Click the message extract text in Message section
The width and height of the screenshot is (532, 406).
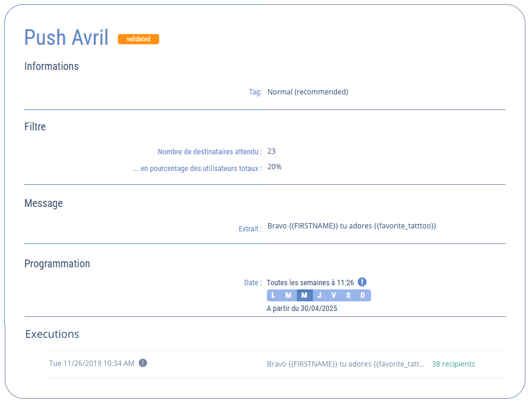click(x=352, y=226)
